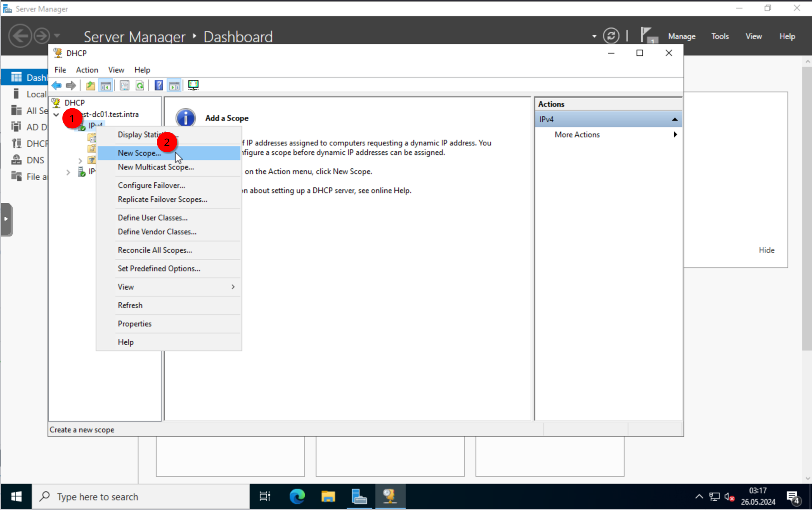This screenshot has width=812, height=510.
Task: Open Server Manager breadcrumb dropdown arrow
Action: pos(594,36)
